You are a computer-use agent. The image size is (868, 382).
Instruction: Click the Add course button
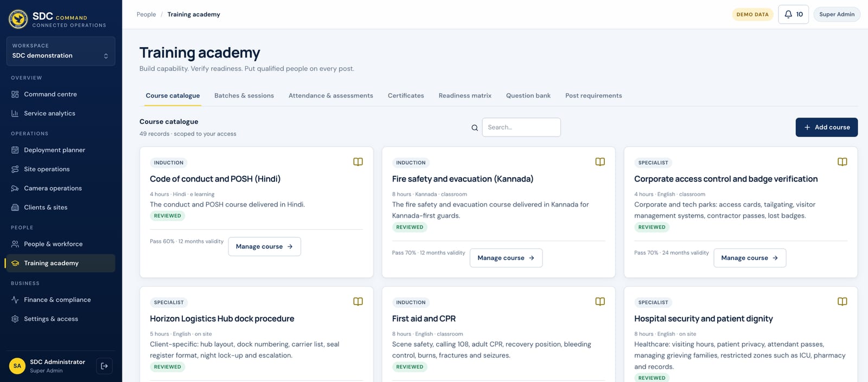pyautogui.click(x=827, y=127)
